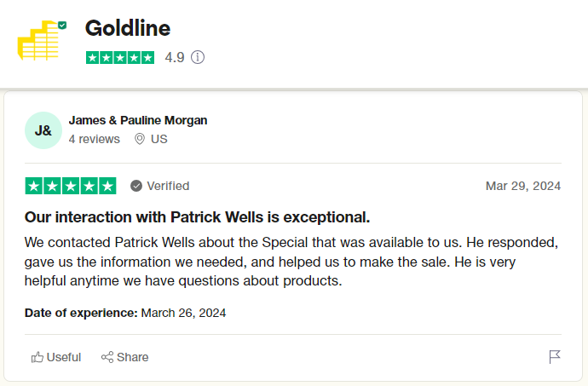Click the J& reviewer avatar
The image size is (588, 386).
tap(43, 130)
